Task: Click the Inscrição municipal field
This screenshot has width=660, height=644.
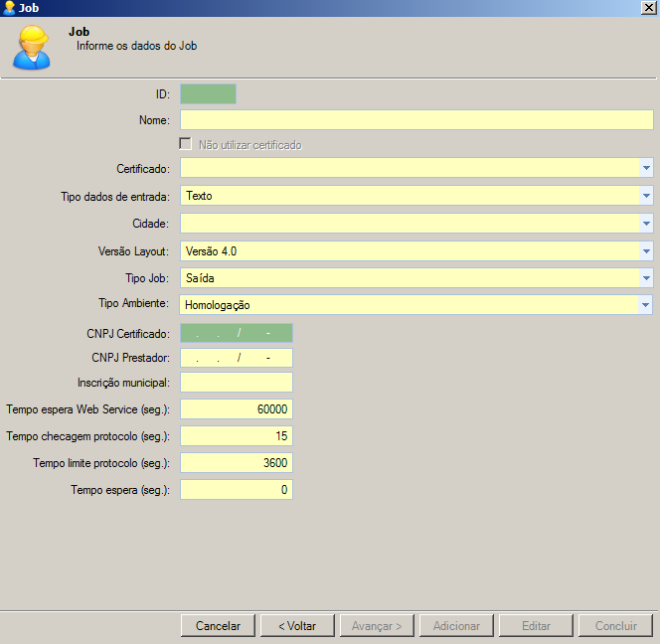Action: pyautogui.click(x=237, y=383)
